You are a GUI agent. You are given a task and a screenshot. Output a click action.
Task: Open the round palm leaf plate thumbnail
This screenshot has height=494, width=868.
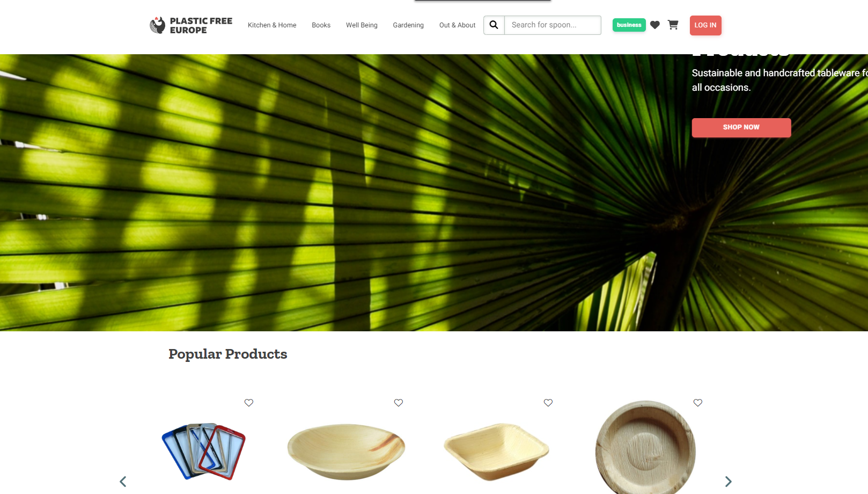645,448
